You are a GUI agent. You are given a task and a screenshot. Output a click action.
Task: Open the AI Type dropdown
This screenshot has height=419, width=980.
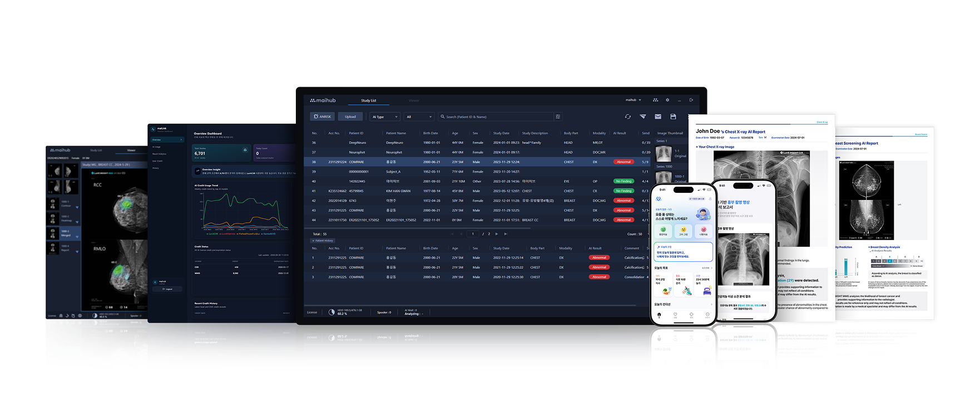point(385,117)
